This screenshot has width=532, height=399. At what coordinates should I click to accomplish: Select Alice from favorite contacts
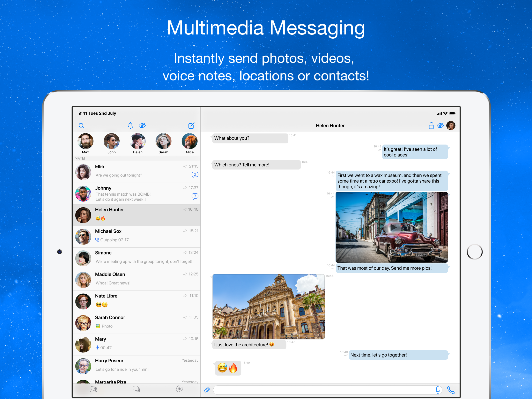[x=189, y=144]
